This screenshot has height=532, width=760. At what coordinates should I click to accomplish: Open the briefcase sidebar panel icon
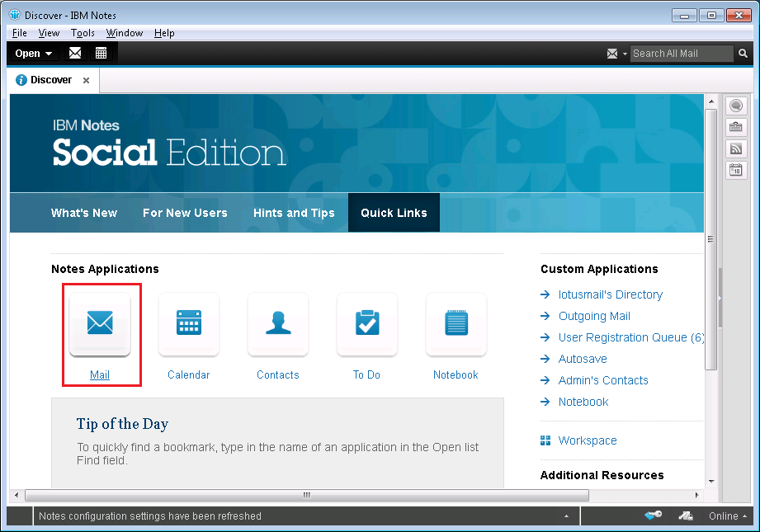point(736,127)
